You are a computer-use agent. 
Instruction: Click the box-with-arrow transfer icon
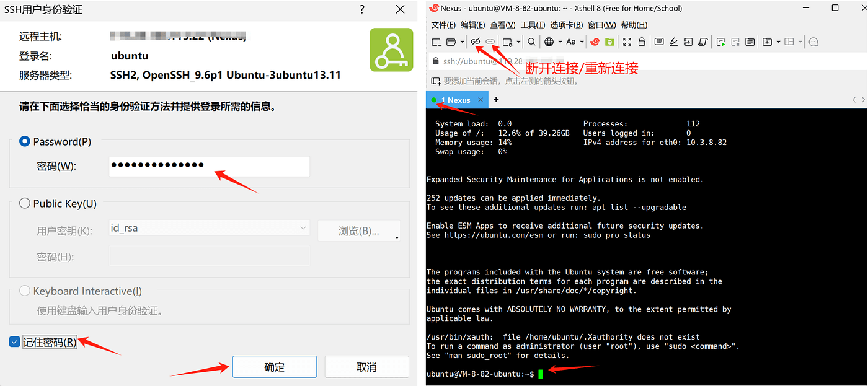(x=688, y=42)
